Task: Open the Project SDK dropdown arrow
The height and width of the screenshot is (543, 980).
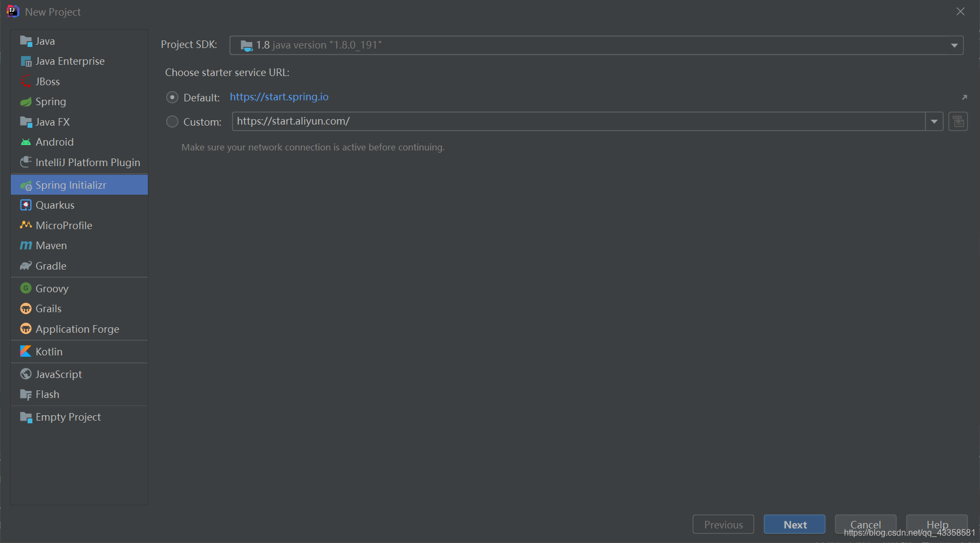Action: [x=954, y=46]
